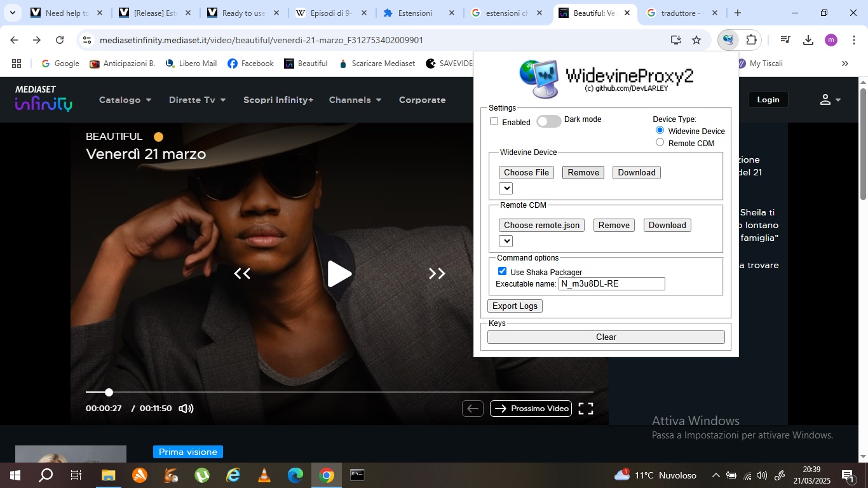
Task: Open Microsoft Edge from the taskbar
Action: (x=295, y=475)
